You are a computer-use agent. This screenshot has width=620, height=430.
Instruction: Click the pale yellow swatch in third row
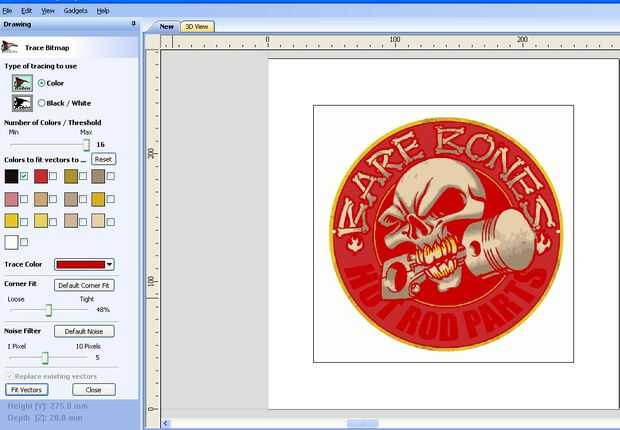41,221
